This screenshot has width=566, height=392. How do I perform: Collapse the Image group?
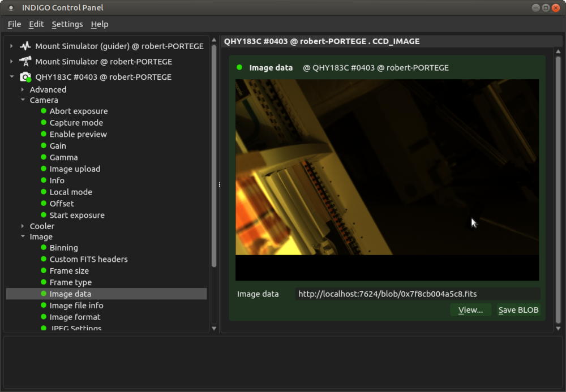click(x=23, y=236)
